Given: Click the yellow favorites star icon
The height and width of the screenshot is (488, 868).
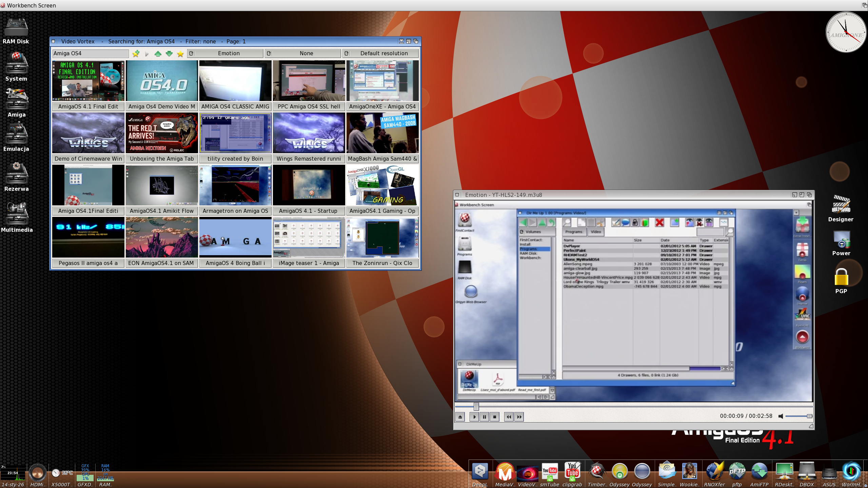Looking at the screenshot, I should click(180, 54).
